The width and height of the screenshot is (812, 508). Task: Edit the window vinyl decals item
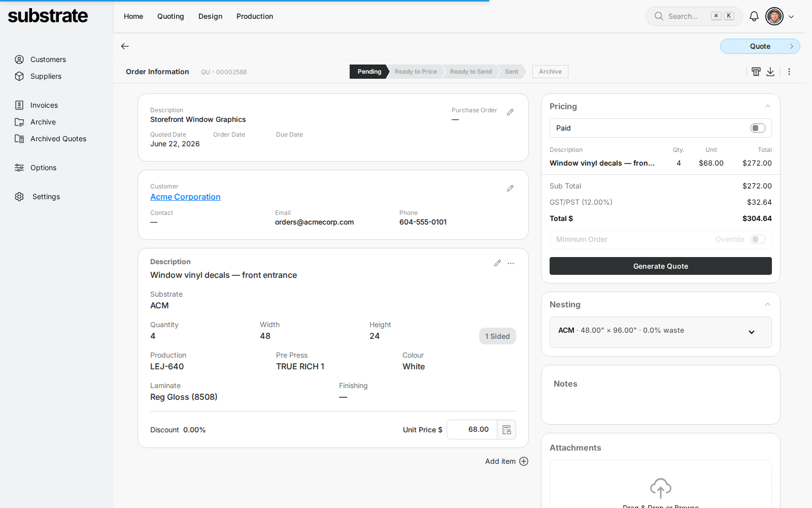(x=498, y=263)
